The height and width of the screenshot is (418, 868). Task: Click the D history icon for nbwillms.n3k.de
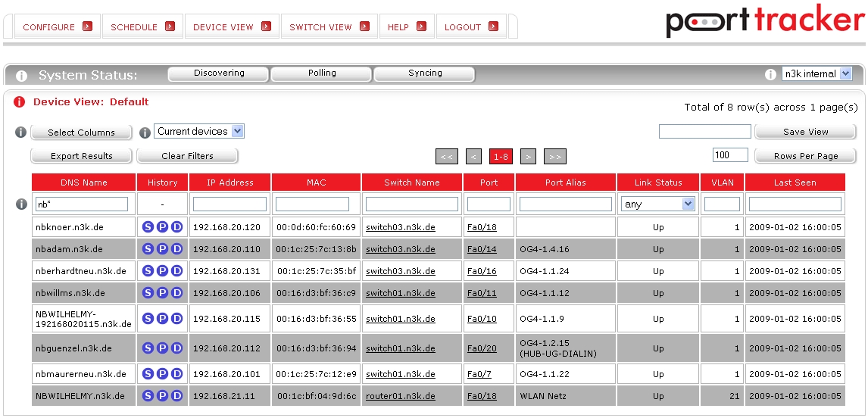click(x=176, y=293)
